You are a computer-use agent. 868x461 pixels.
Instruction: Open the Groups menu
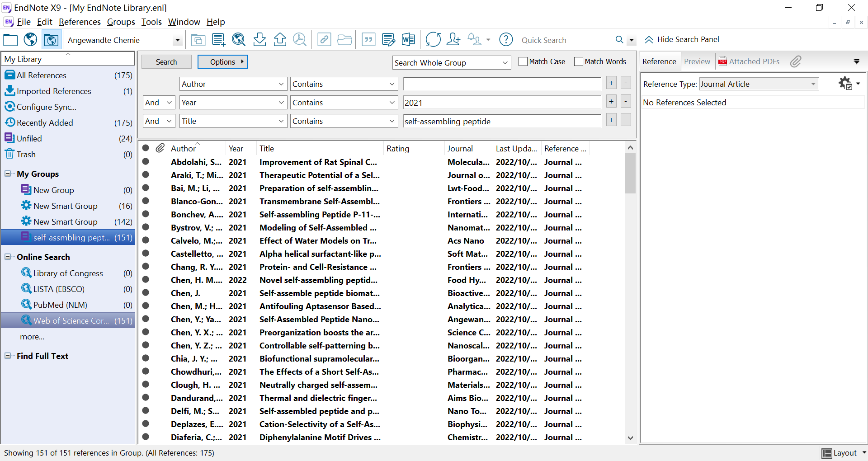[121, 22]
